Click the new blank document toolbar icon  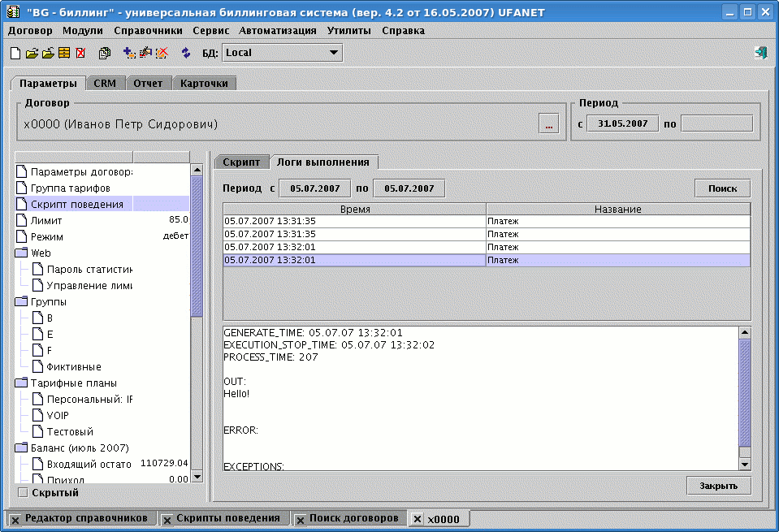point(15,53)
